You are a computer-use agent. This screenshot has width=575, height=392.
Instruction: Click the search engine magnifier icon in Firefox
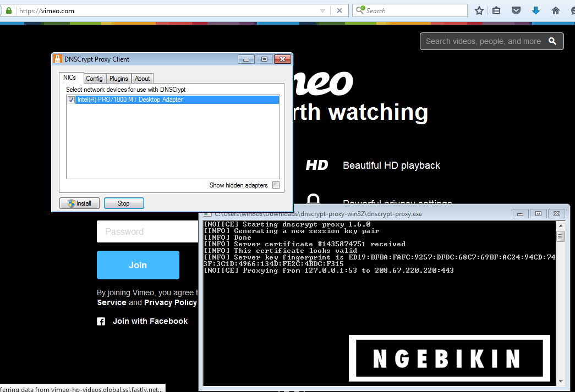pyautogui.click(x=360, y=10)
